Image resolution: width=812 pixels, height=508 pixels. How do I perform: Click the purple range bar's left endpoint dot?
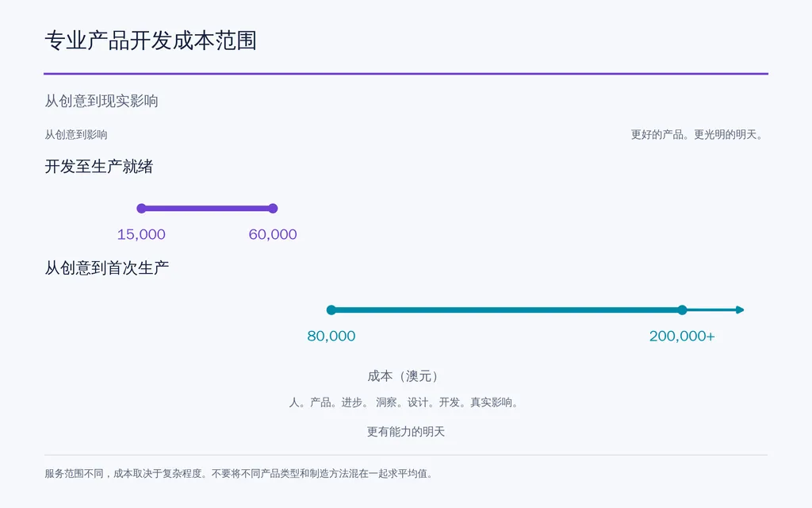(141, 209)
